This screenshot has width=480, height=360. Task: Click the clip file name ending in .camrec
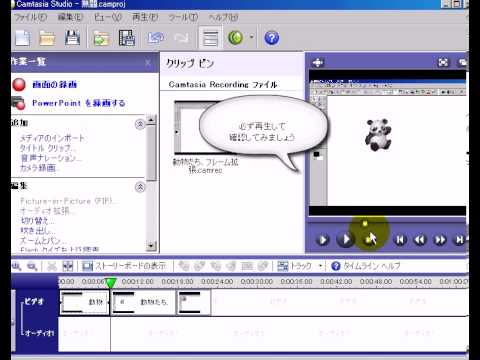click(205, 166)
